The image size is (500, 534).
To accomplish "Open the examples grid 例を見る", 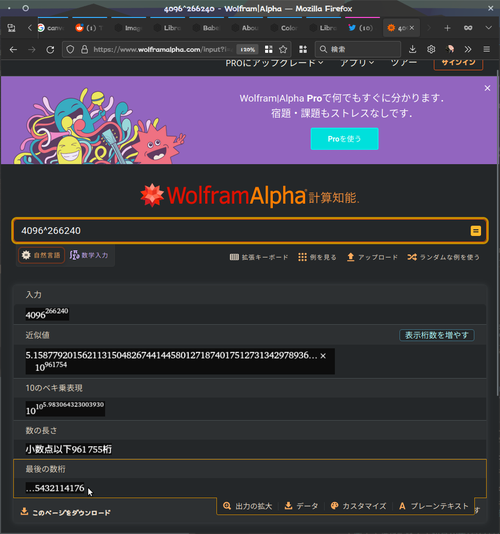I will point(317,257).
